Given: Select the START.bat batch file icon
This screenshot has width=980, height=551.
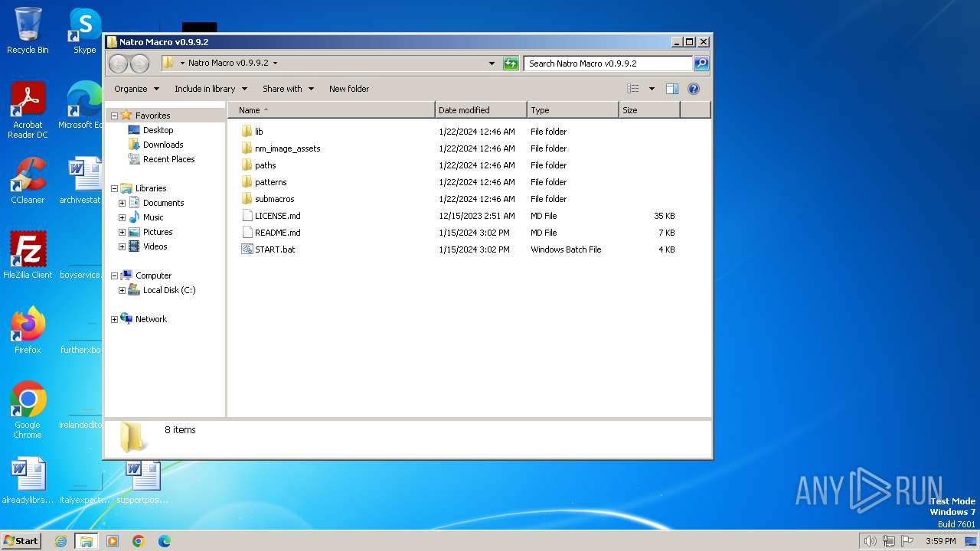Looking at the screenshot, I should click(x=247, y=249).
